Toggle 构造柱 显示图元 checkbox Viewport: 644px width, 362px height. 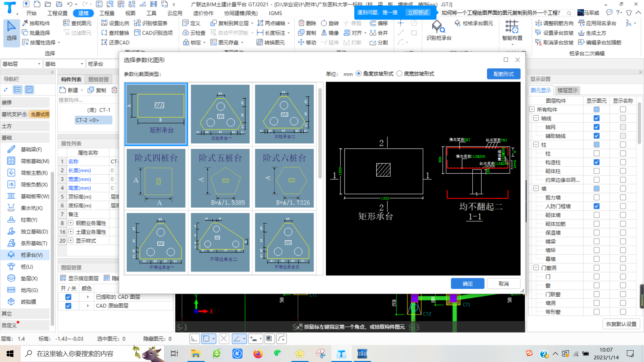pyautogui.click(x=596, y=162)
